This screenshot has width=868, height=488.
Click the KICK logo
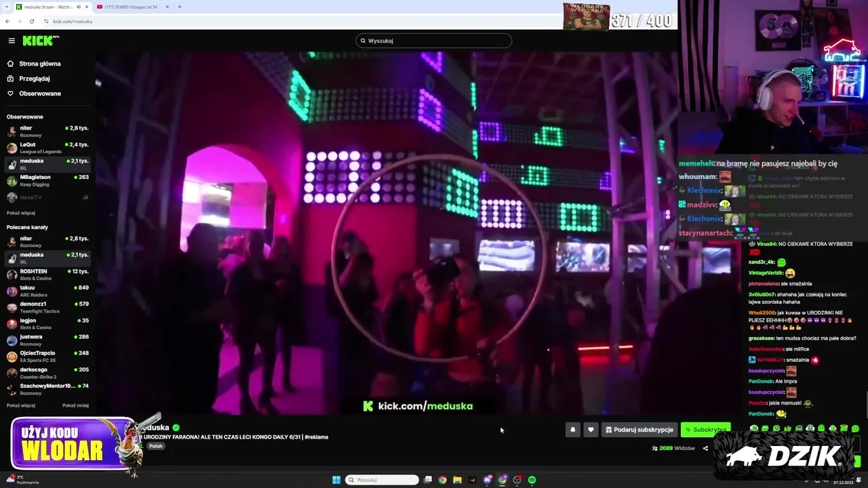click(x=40, y=41)
